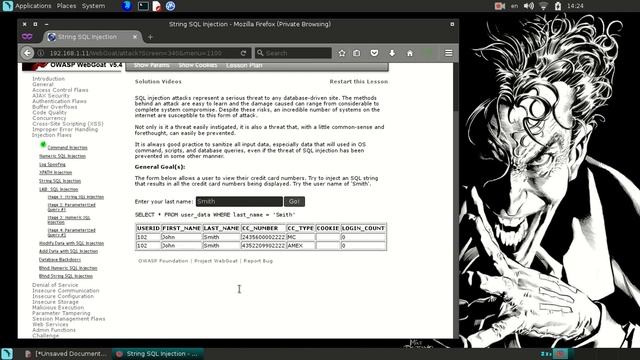Click Show Params in WebGoat bar
The height and width of the screenshot is (360, 640).
click(x=151, y=65)
